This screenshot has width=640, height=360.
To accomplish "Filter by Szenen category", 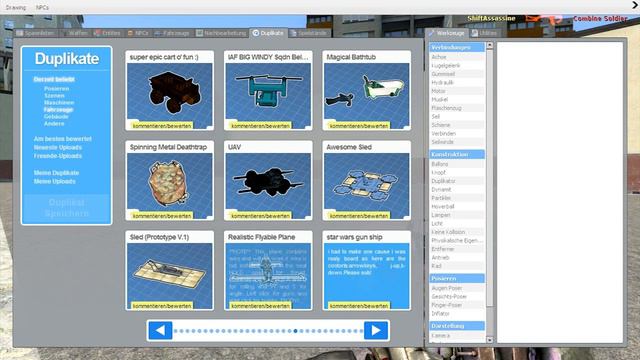I will pos(54,96).
